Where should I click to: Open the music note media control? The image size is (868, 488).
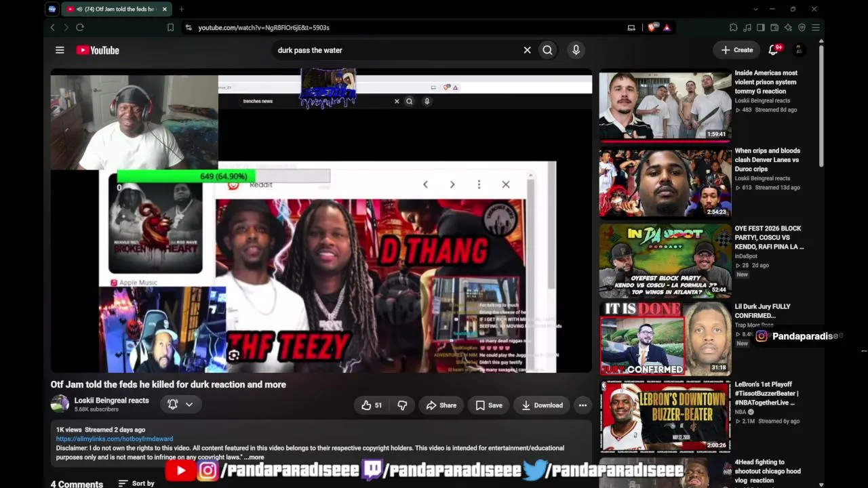pos(747,28)
